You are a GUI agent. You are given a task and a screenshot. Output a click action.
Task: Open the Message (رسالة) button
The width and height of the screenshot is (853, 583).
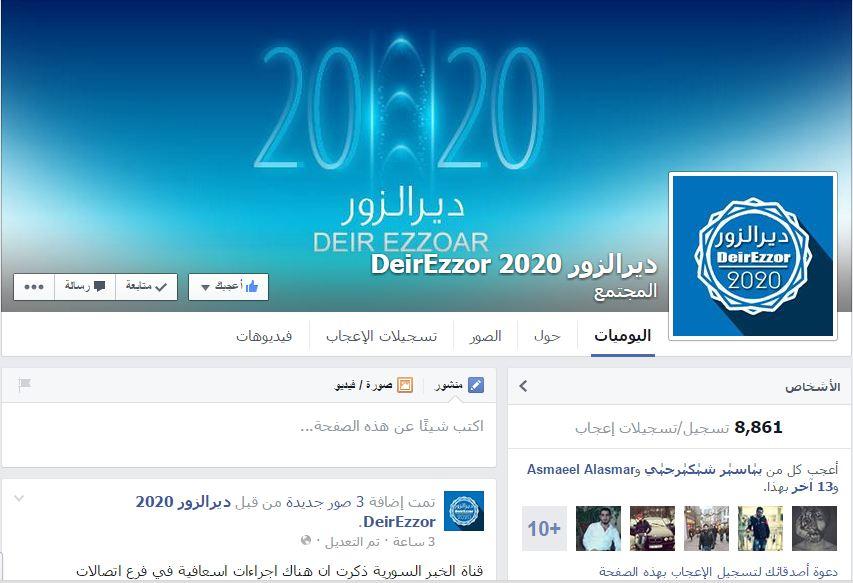(x=85, y=287)
